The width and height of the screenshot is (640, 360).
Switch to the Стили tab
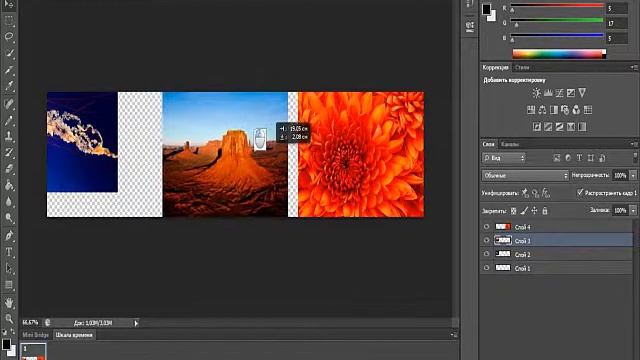[x=522, y=67]
